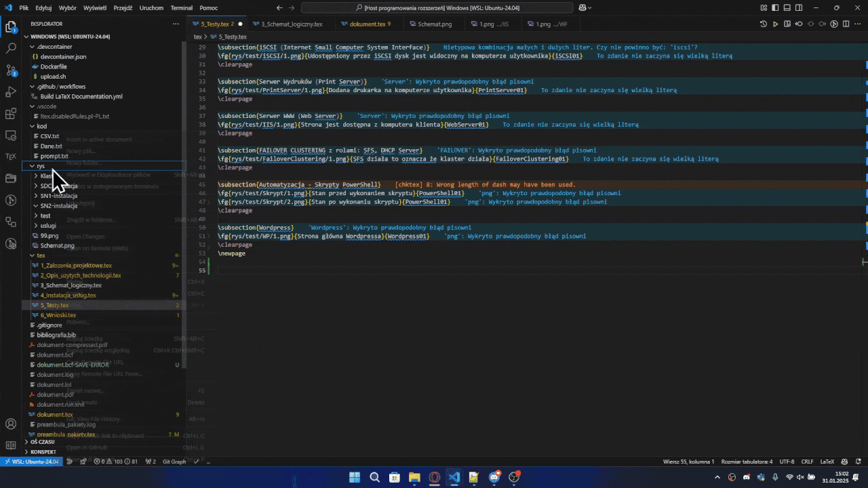Image resolution: width=868 pixels, height=488 pixels.
Task: Switch to the Schemat.png tab
Action: (x=435, y=24)
